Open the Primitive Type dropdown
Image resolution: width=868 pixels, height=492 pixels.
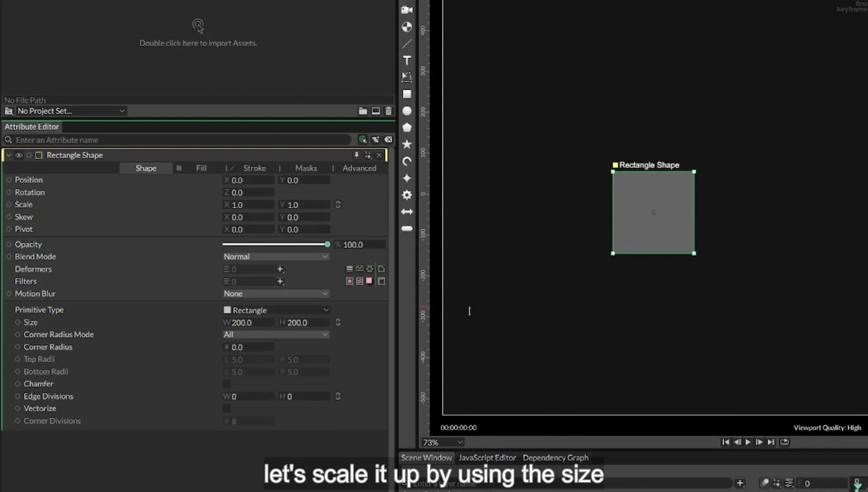276,310
